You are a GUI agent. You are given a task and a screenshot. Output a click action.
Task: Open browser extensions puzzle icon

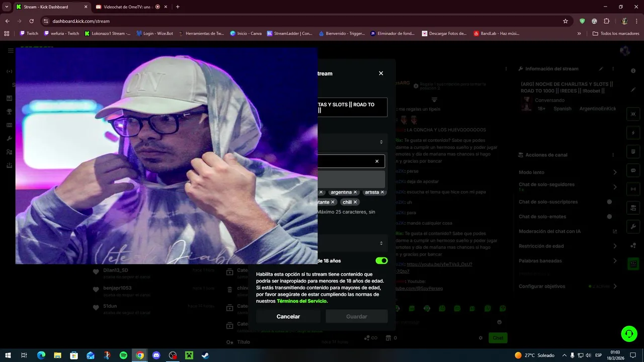click(606, 21)
